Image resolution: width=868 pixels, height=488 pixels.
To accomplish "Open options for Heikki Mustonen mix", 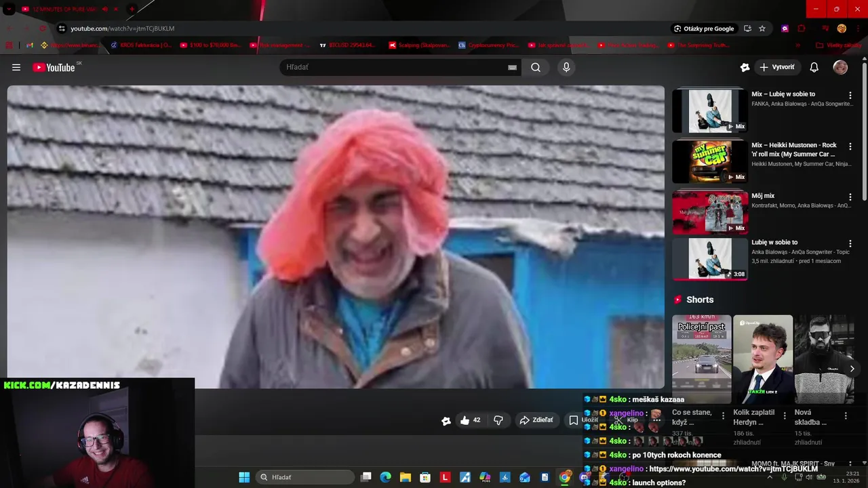I will [x=850, y=146].
